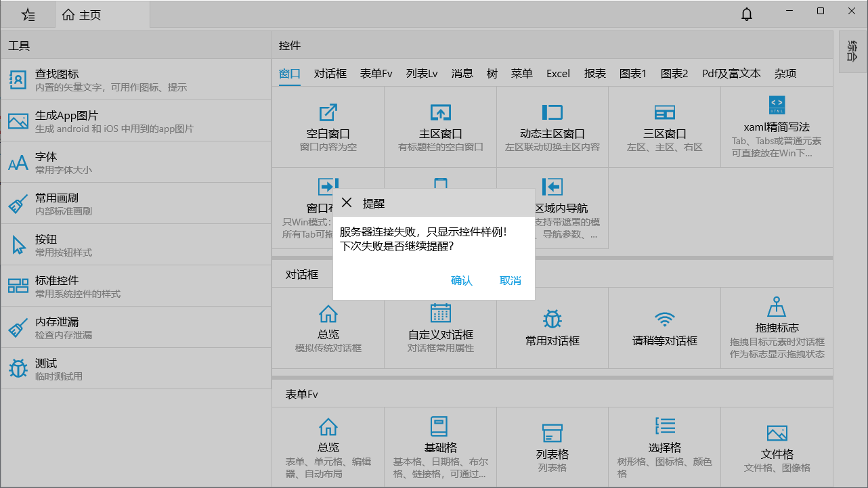Click the 按钮 cursor icon

point(18,245)
